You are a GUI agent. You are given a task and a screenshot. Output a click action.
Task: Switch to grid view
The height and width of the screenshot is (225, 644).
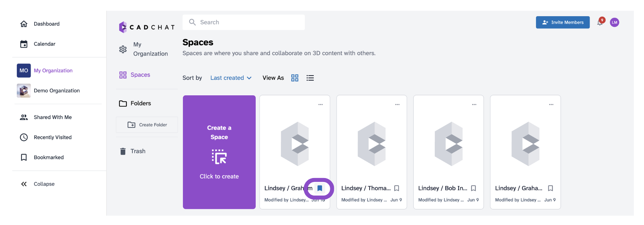pyautogui.click(x=295, y=78)
